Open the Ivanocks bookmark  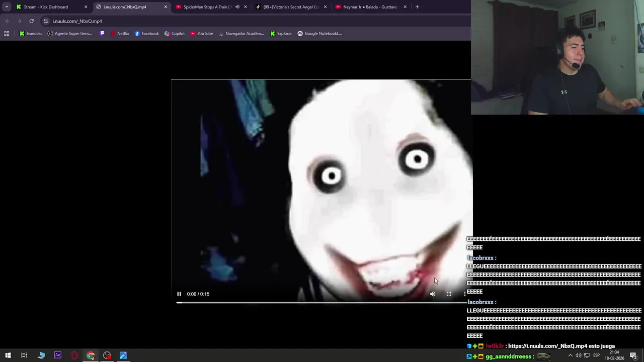[x=31, y=34]
